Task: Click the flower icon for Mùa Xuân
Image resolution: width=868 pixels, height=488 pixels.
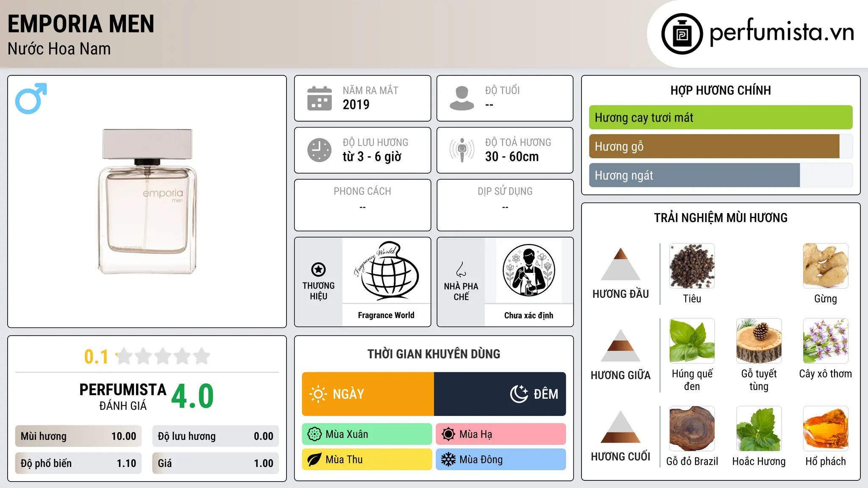Action: click(314, 434)
